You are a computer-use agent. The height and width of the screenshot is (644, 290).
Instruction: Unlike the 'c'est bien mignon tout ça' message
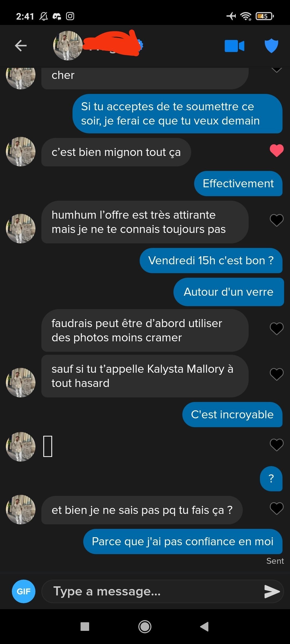click(x=277, y=150)
